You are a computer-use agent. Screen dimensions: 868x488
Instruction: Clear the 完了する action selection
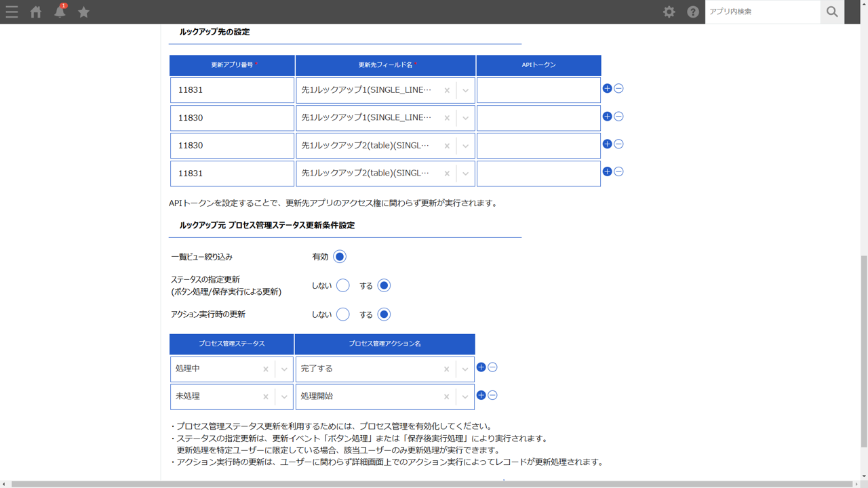[x=446, y=369]
